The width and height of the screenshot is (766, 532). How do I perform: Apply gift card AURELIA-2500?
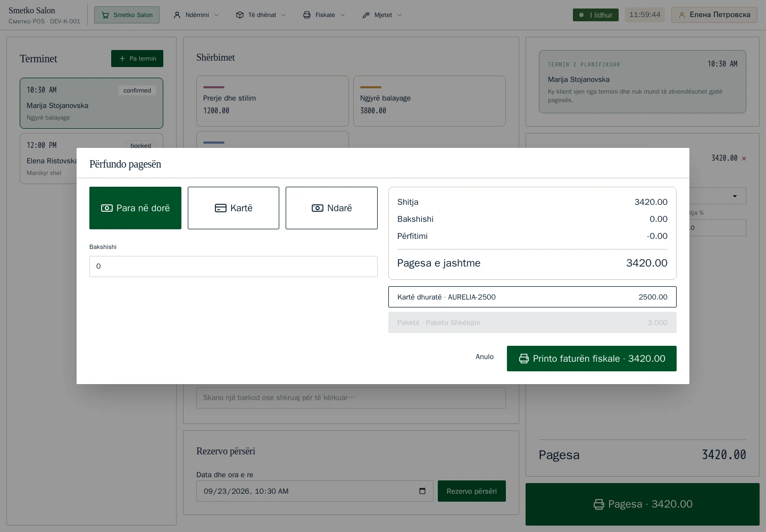click(532, 297)
